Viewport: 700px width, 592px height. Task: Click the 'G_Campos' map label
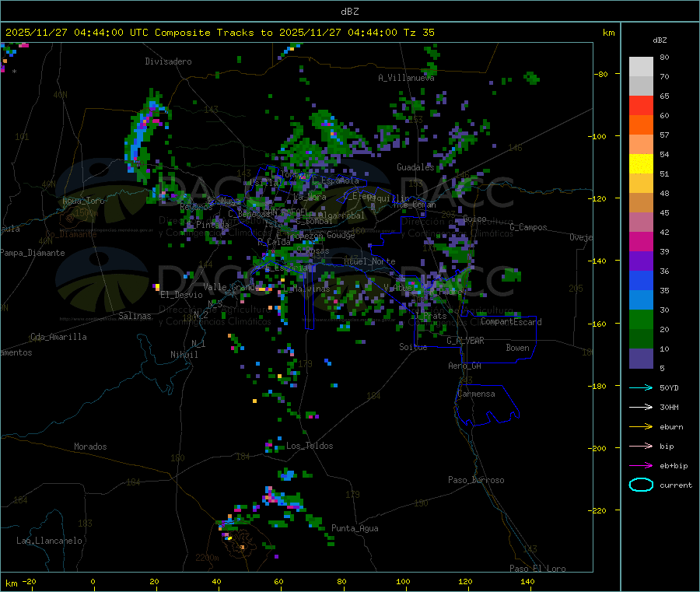coord(528,227)
